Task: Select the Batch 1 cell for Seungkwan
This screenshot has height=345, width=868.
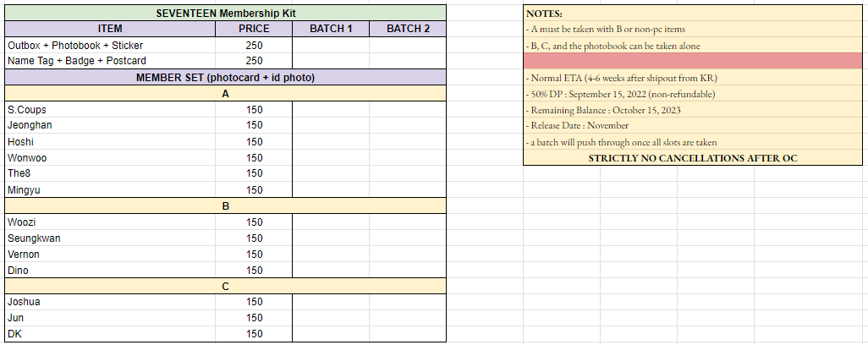Action: (x=331, y=238)
